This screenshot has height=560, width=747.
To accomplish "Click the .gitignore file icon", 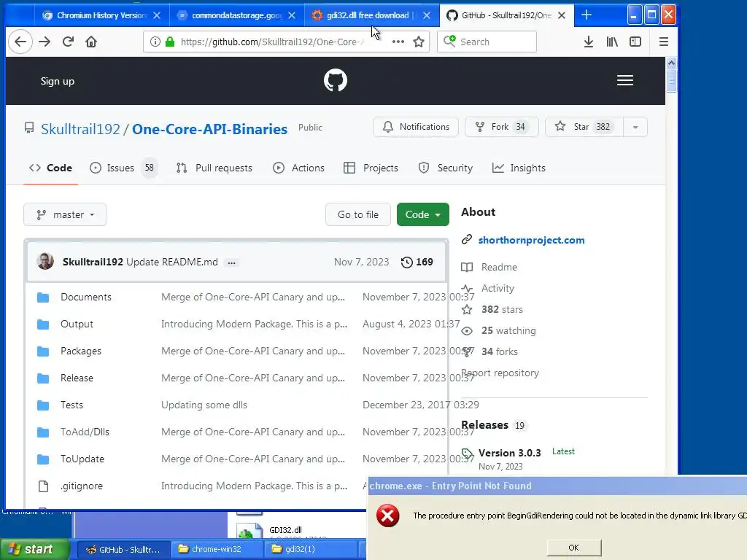I will click(43, 486).
